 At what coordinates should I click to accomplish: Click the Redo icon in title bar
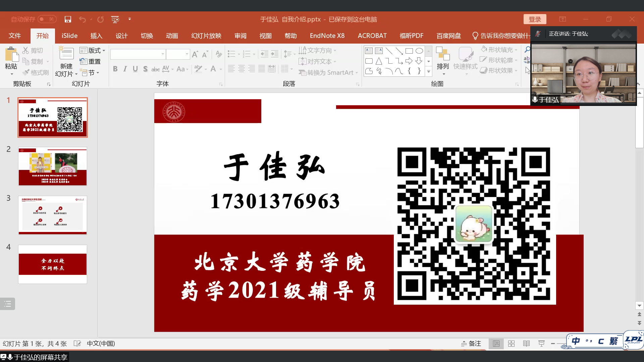click(100, 19)
